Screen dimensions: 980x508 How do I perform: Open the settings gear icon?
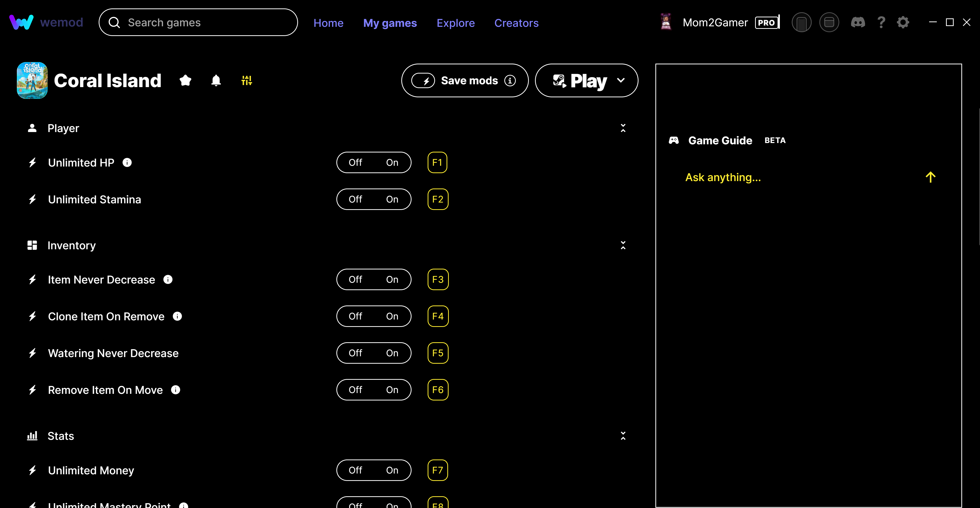click(903, 22)
